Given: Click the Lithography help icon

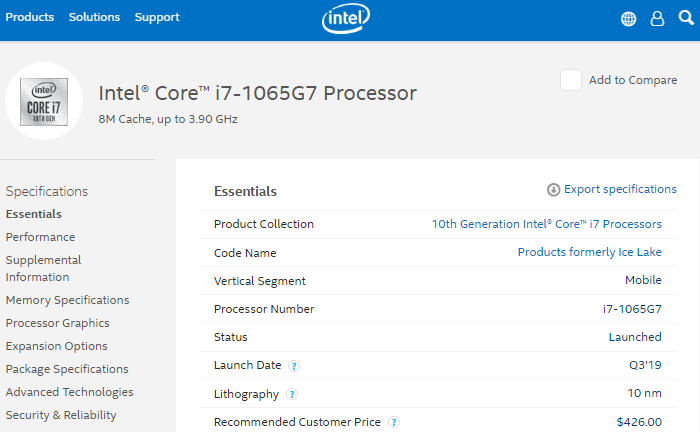Looking at the screenshot, I should pyautogui.click(x=292, y=394).
